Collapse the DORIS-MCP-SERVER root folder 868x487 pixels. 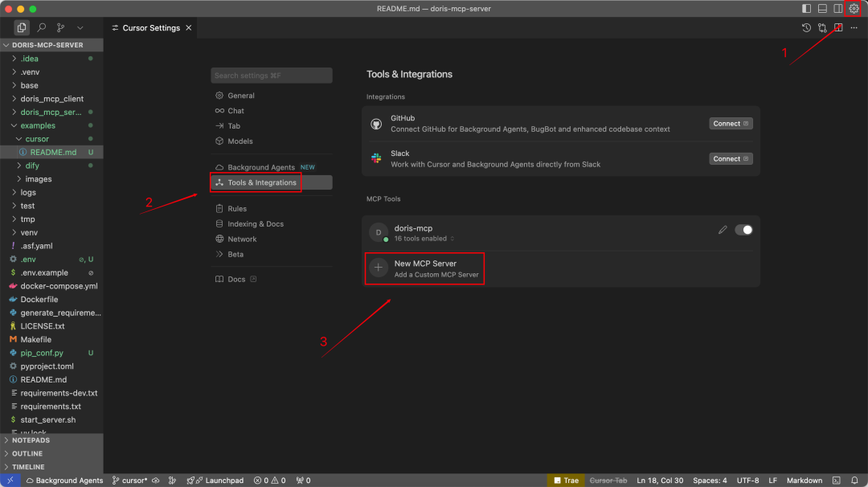pos(51,45)
